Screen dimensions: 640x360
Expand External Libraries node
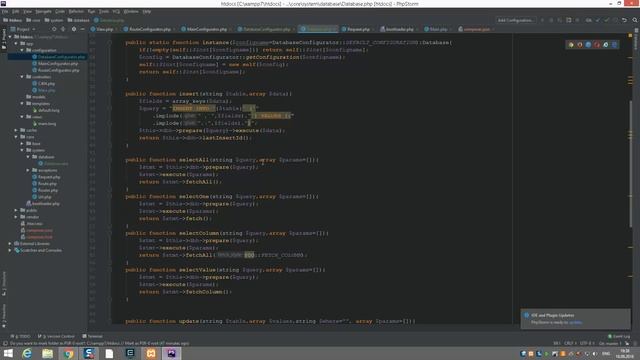pos(10,244)
